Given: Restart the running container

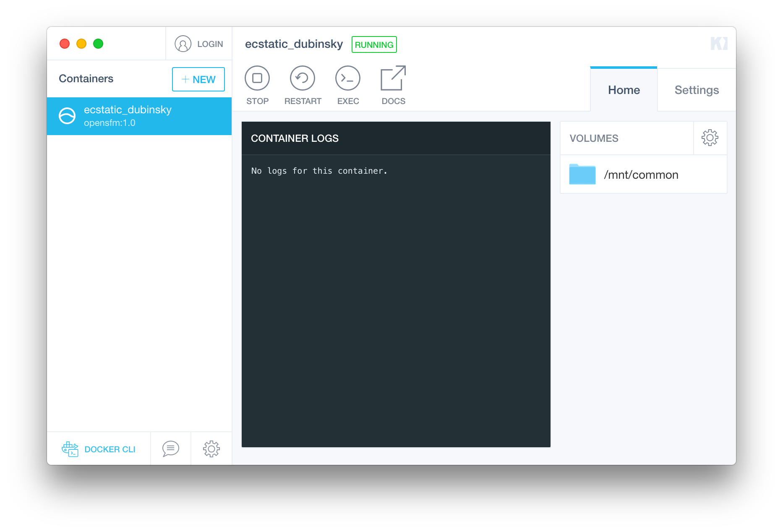Looking at the screenshot, I should pos(302,84).
